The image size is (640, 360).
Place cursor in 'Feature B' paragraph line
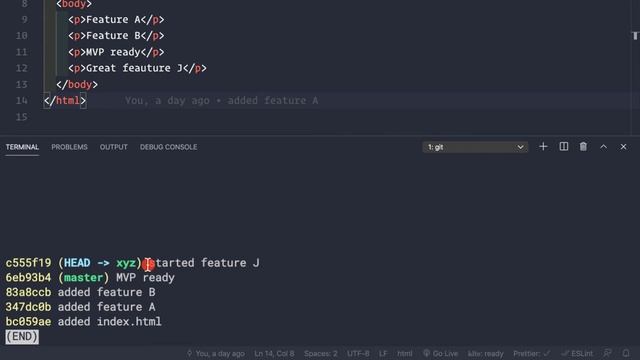click(116, 36)
